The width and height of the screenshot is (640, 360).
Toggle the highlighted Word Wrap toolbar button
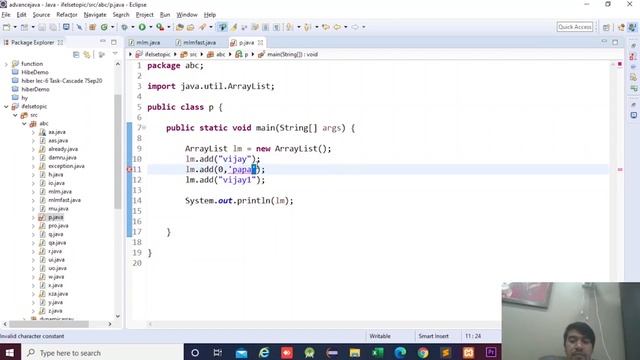[222, 27]
